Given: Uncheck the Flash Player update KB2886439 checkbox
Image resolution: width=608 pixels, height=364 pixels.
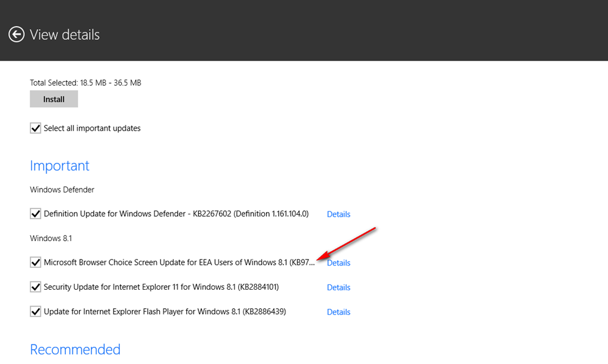Looking at the screenshot, I should tap(36, 312).
